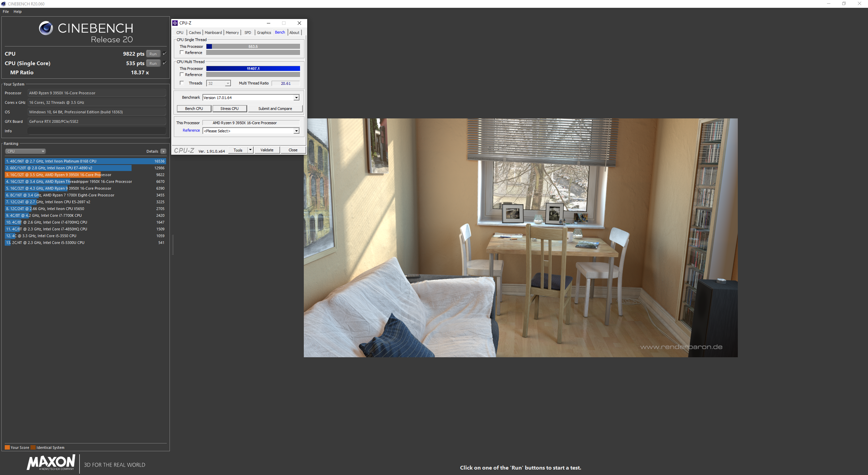Image resolution: width=868 pixels, height=475 pixels.
Task: Open the Tools dropdown arrow in CPU-Z
Action: pos(251,150)
